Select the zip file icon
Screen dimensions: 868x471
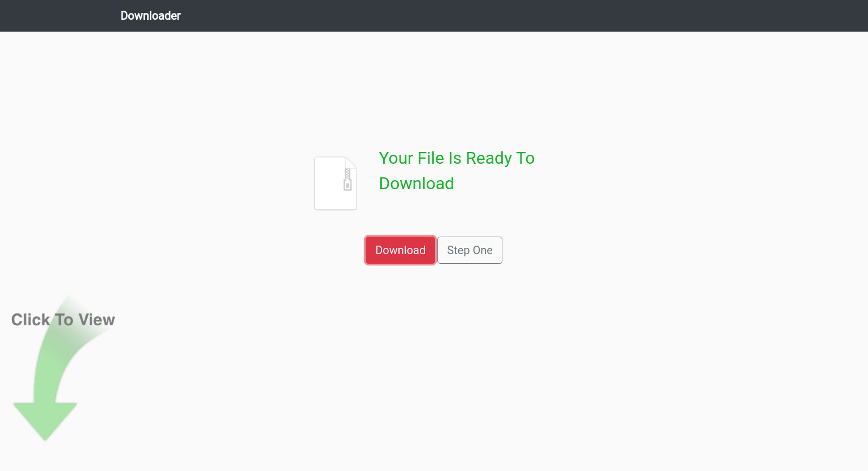[336, 184]
